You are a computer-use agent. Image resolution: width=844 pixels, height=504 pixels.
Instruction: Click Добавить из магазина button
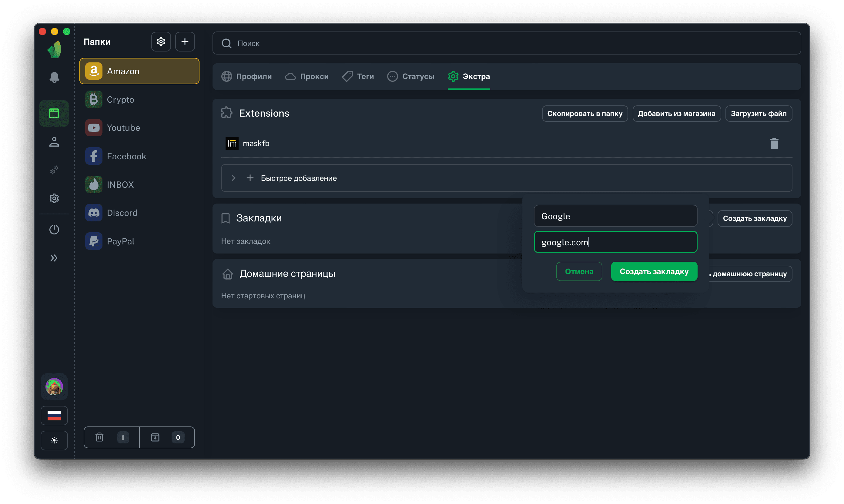pyautogui.click(x=676, y=114)
